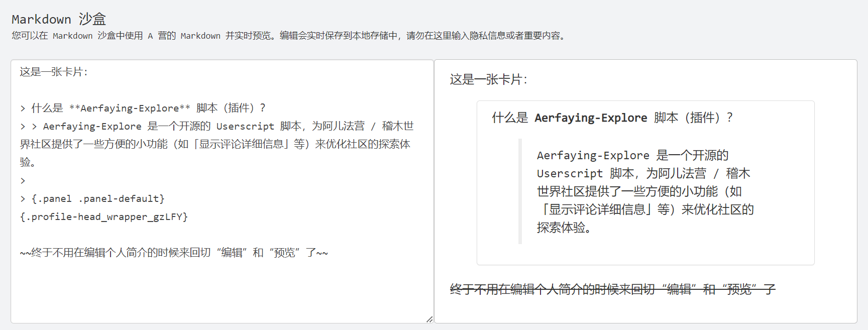The image size is (868, 330).
Task: Click the word "Userscript" in the editor
Action: click(245, 126)
